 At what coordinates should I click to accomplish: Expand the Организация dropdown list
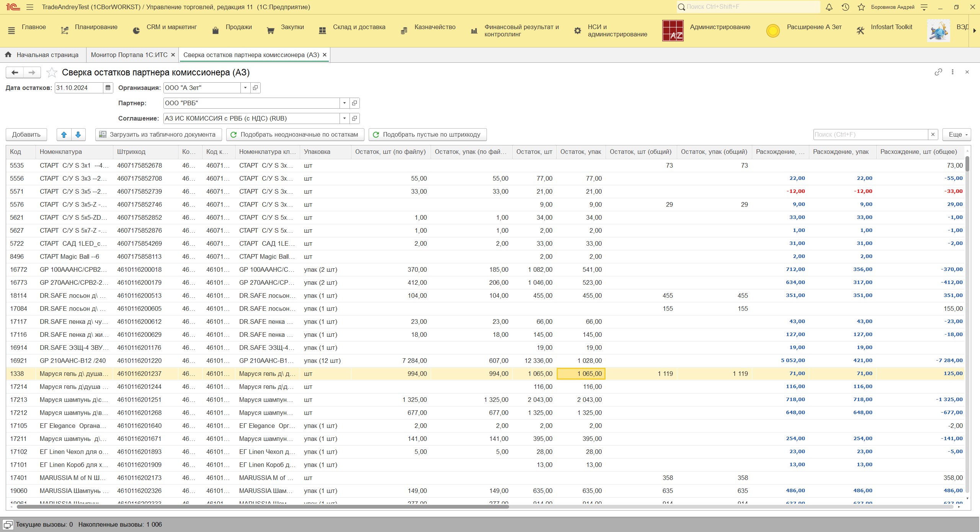[245, 88]
